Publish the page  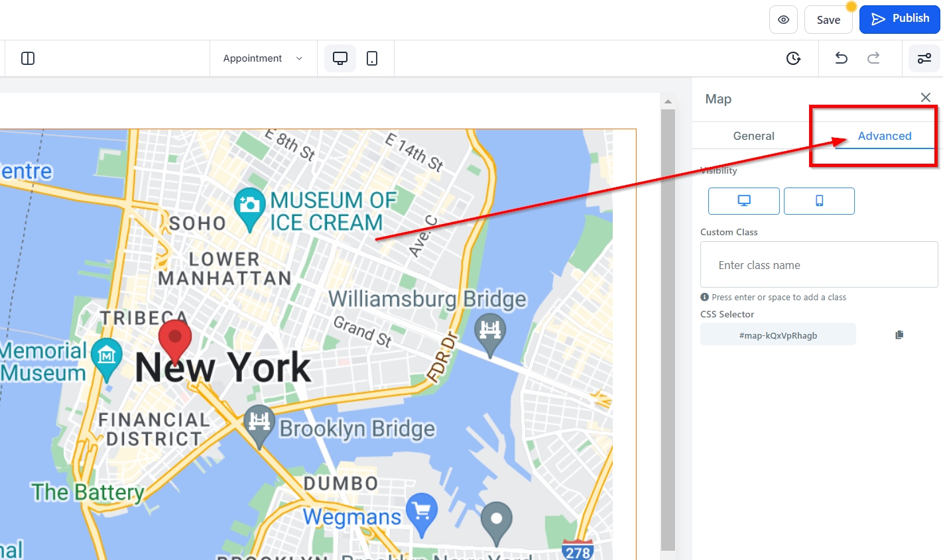(x=899, y=19)
